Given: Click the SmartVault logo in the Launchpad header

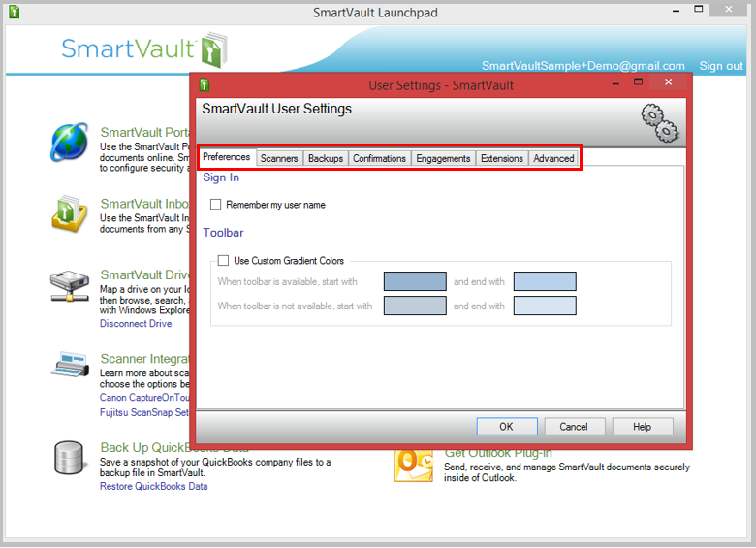Looking at the screenshot, I should 142,48.
